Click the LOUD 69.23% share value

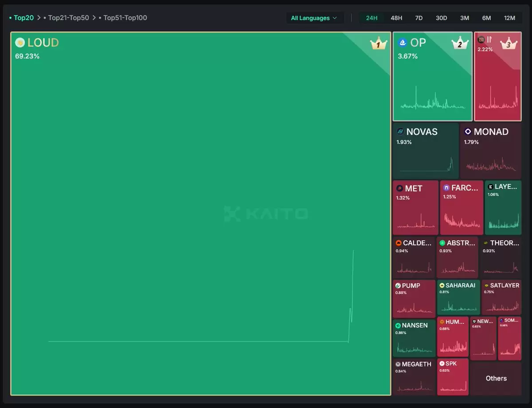pyautogui.click(x=27, y=56)
